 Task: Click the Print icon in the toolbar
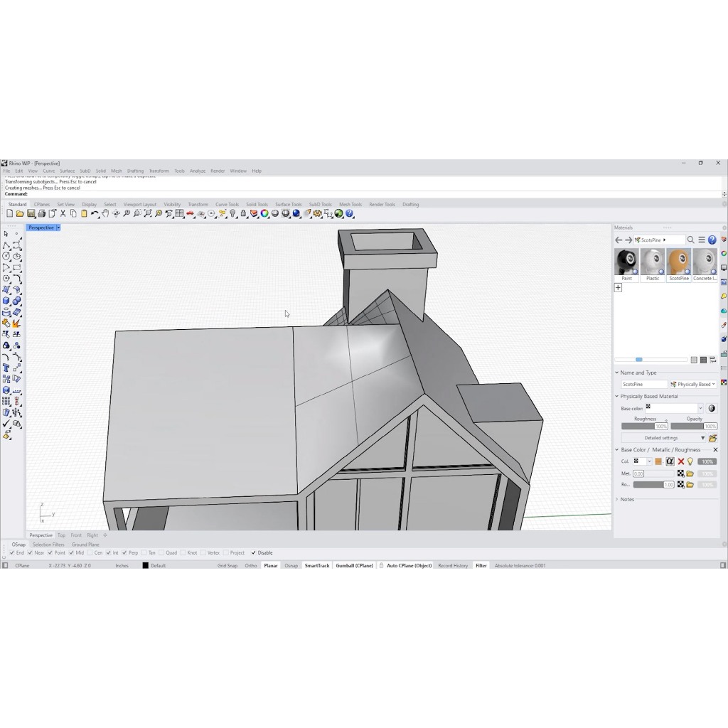[41, 213]
